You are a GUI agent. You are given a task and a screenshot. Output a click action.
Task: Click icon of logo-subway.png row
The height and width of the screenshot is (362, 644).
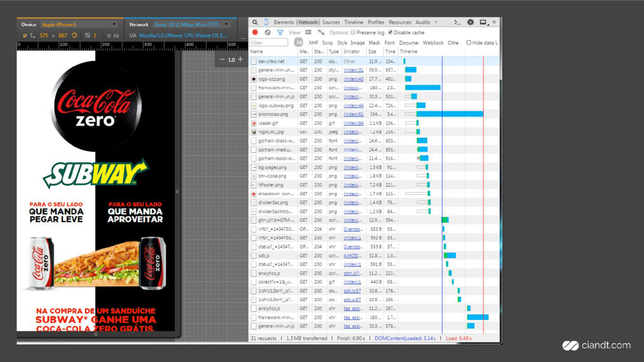point(254,106)
